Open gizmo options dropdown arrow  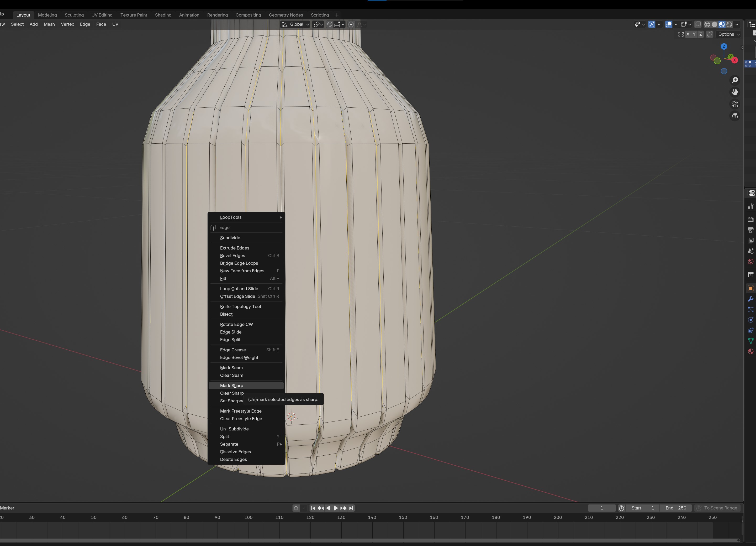click(x=659, y=24)
